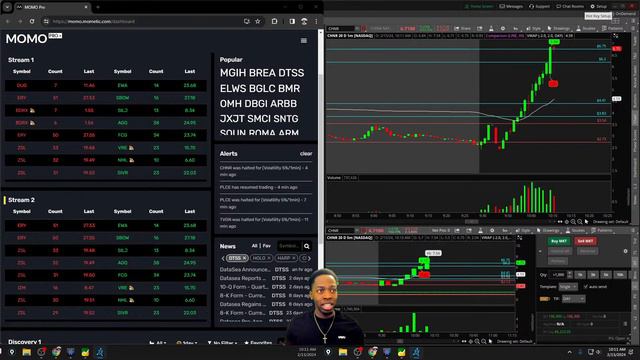Open the Studies button on upper chart

(x=586, y=29)
